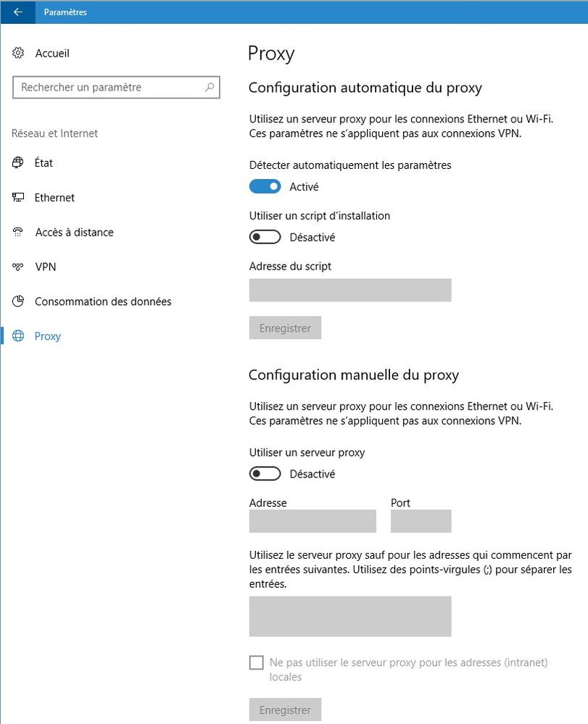Click the Ethernet monitor icon

[19, 198]
